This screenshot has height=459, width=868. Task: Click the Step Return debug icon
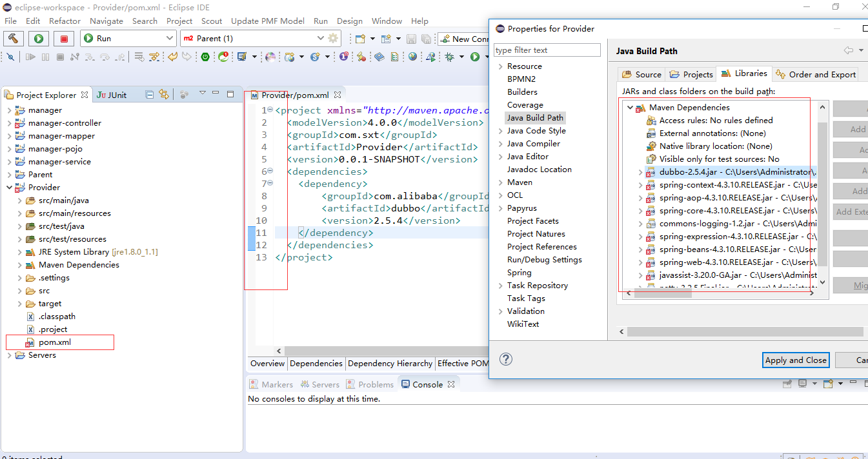(x=120, y=57)
